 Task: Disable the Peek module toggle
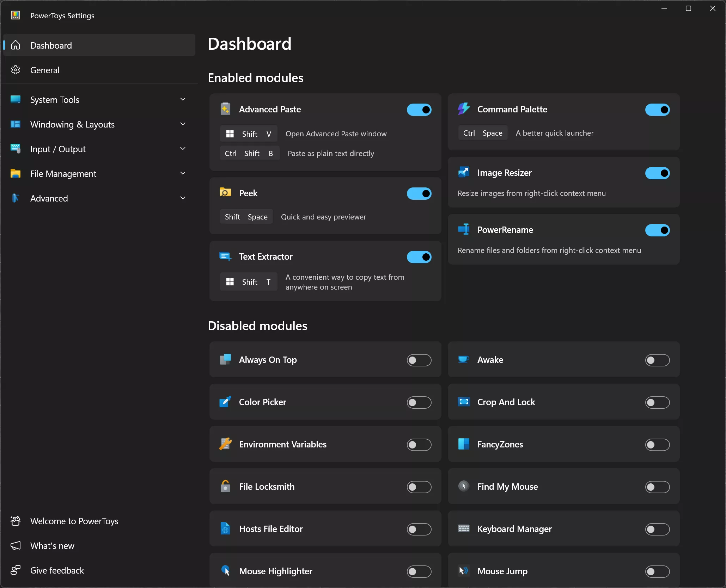click(x=419, y=193)
